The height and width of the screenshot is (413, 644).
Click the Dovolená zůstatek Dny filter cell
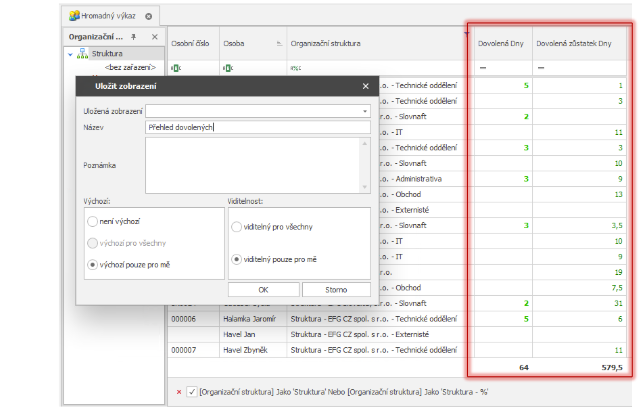[x=580, y=68]
